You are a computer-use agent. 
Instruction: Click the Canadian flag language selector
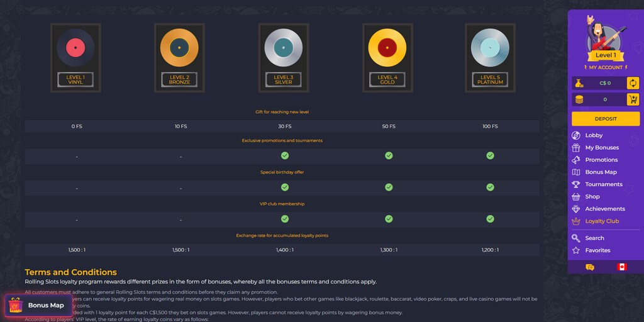pos(621,267)
